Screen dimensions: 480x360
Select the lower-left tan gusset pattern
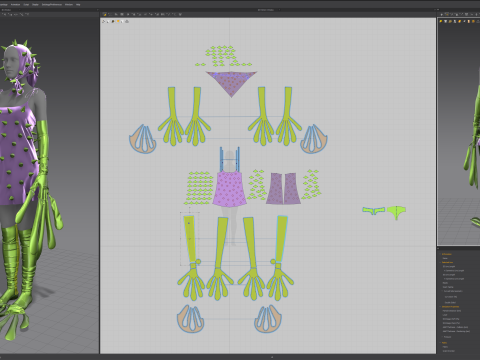(190, 319)
